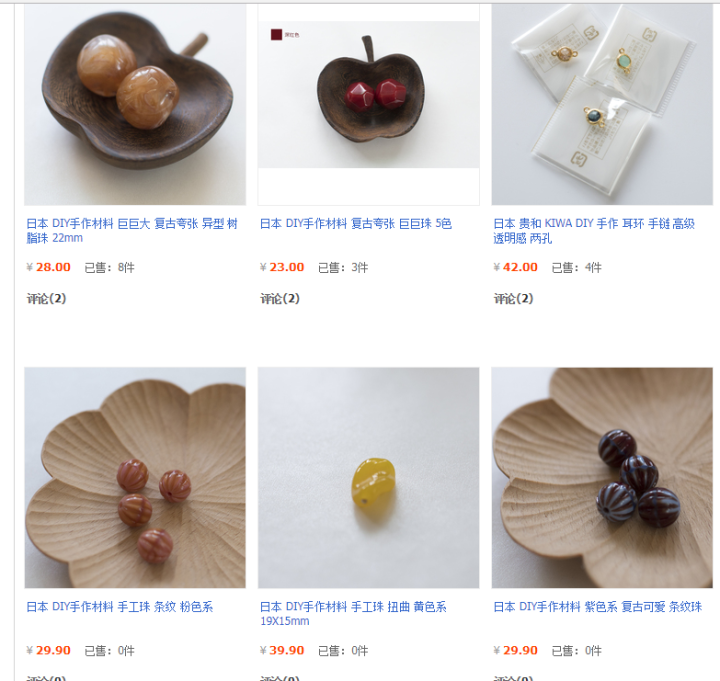The image size is (720, 681).
Task: View reviews 评论(2) under the 42.00 item
Action: (513, 299)
